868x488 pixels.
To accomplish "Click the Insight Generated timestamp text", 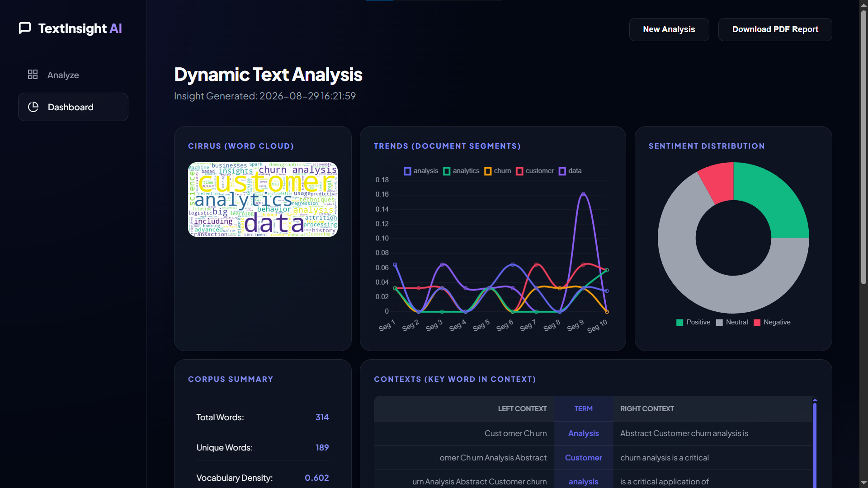I will (x=265, y=96).
